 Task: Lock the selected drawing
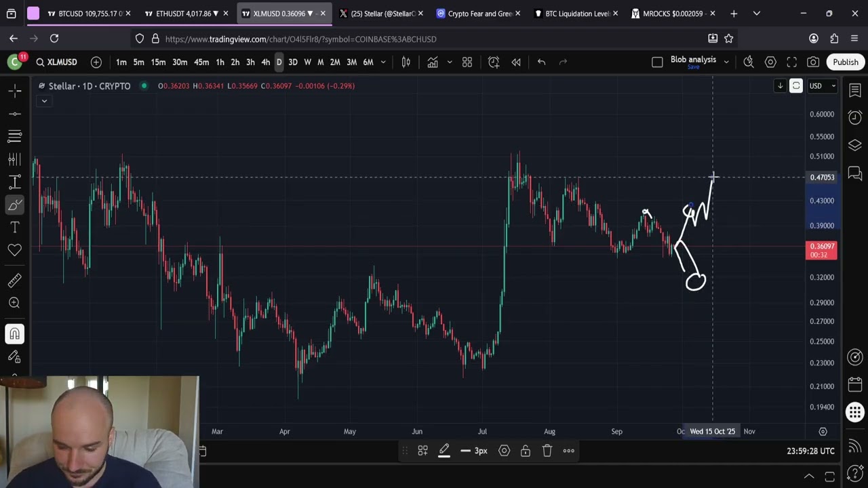pyautogui.click(x=526, y=451)
